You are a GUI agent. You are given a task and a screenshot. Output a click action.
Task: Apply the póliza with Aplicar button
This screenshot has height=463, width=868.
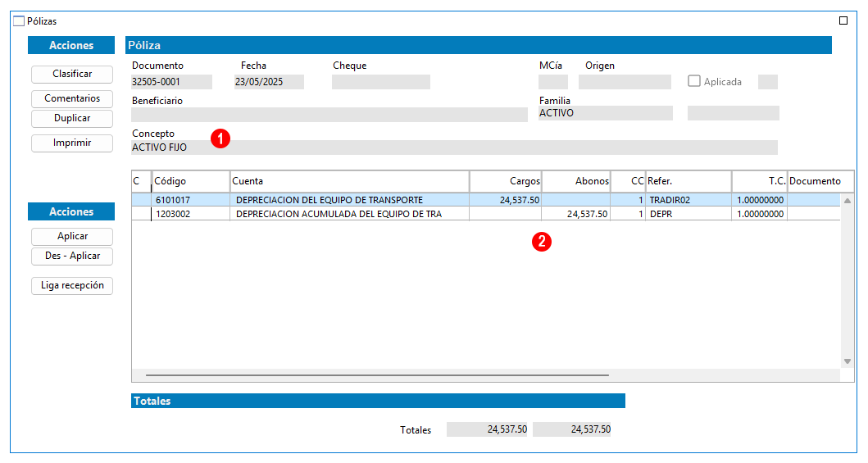pyautogui.click(x=72, y=236)
